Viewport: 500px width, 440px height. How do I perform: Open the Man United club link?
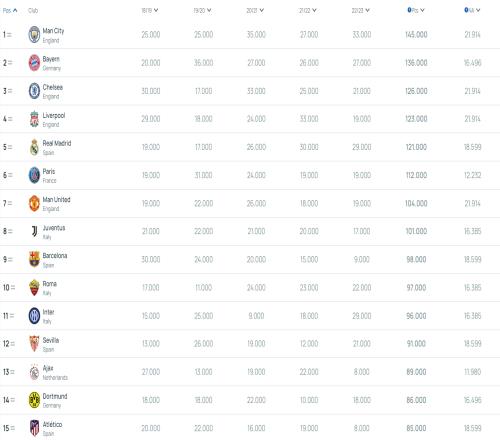pyautogui.click(x=56, y=200)
